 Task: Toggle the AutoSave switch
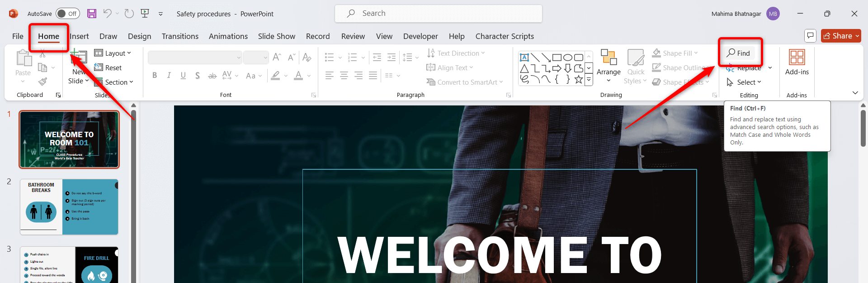(x=67, y=14)
